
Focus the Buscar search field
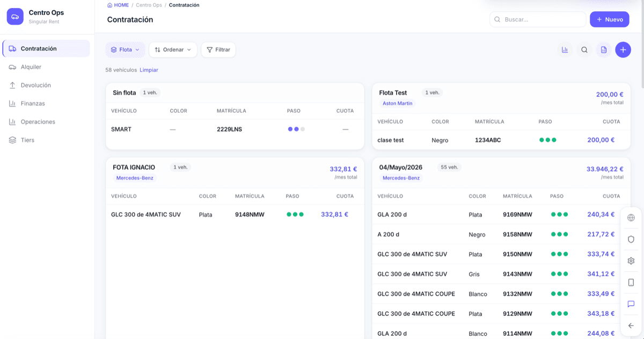tap(538, 19)
